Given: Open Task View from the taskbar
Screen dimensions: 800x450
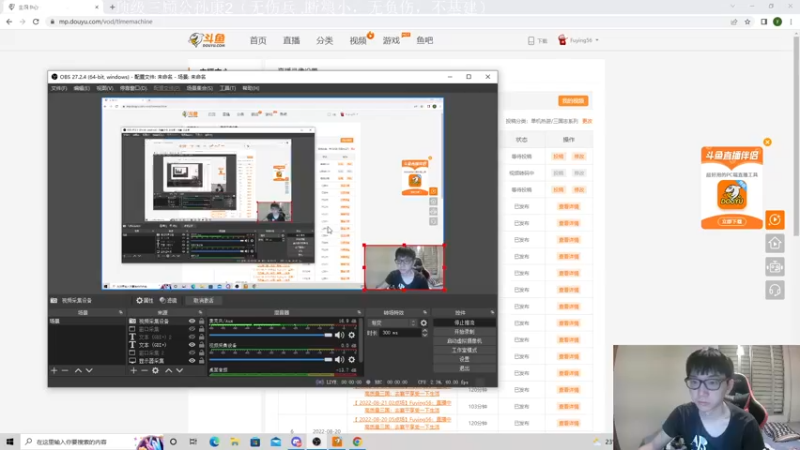Looking at the screenshot, I should pos(193,441).
